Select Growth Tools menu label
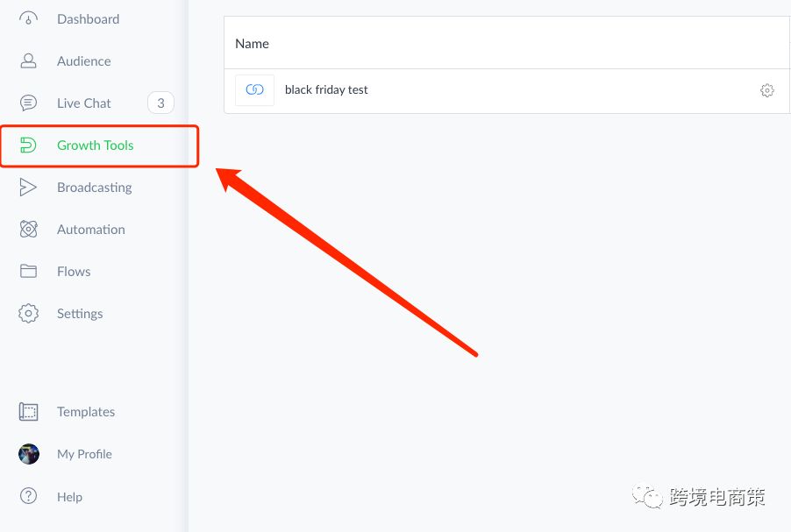791x532 pixels. click(96, 145)
